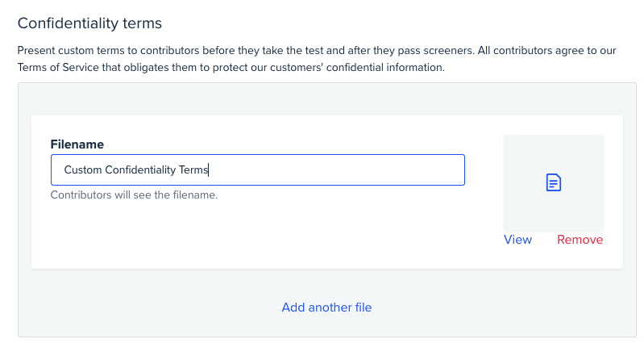644x343 pixels.
Task: Remove the uploaded confidentiality file
Action: point(580,240)
